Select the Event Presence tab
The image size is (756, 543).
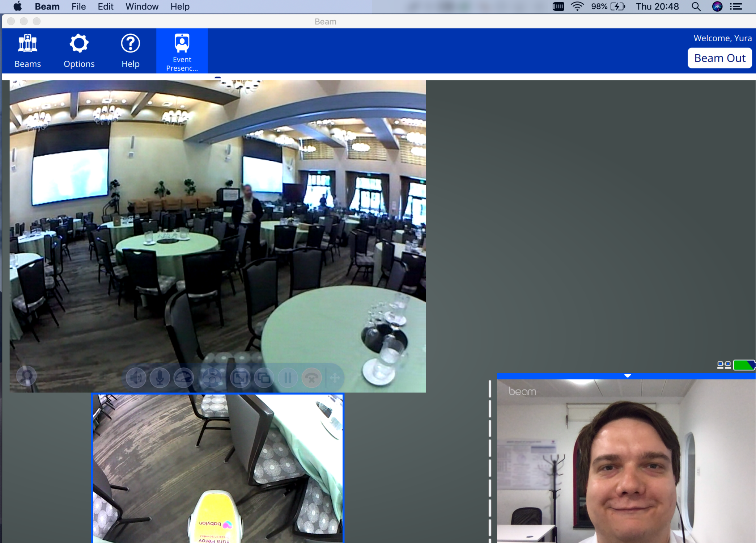click(182, 51)
